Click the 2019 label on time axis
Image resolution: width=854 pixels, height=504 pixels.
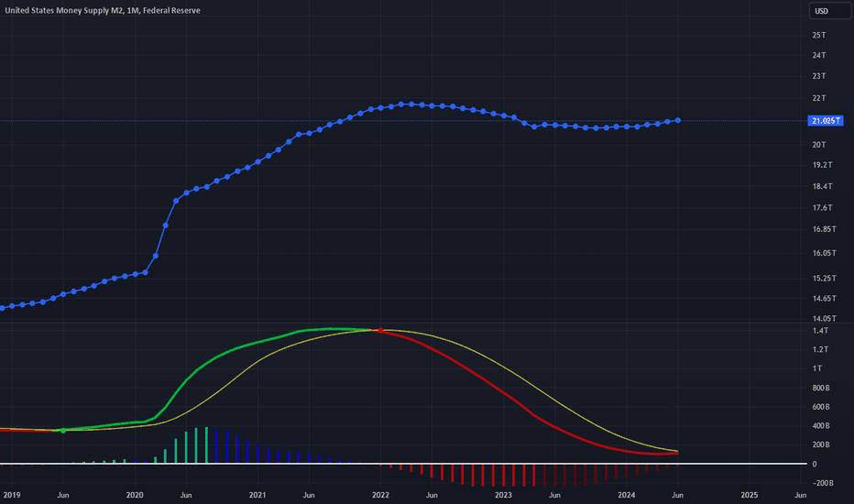pyautogui.click(x=11, y=495)
